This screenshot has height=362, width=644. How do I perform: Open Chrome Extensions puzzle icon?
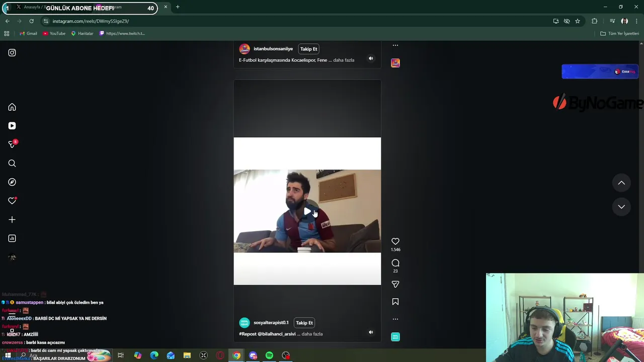595,21
